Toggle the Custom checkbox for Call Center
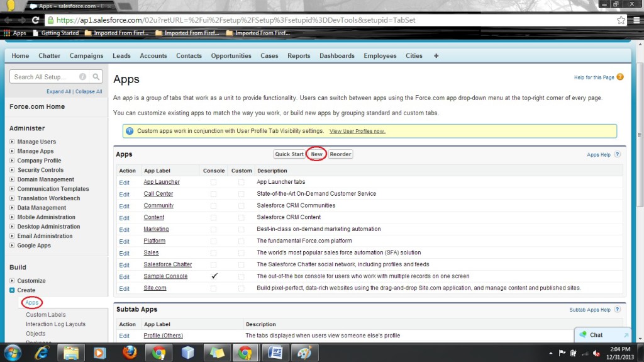The height and width of the screenshot is (362, 644). click(241, 194)
